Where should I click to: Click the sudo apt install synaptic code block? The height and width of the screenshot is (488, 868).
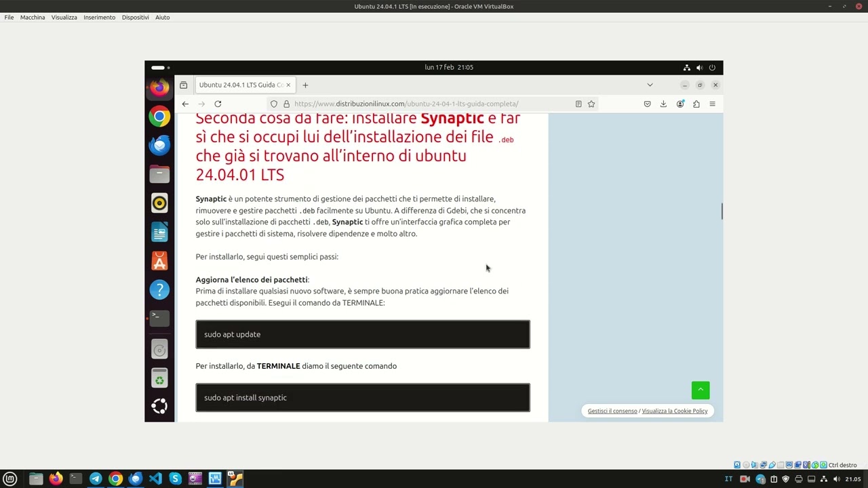click(363, 398)
